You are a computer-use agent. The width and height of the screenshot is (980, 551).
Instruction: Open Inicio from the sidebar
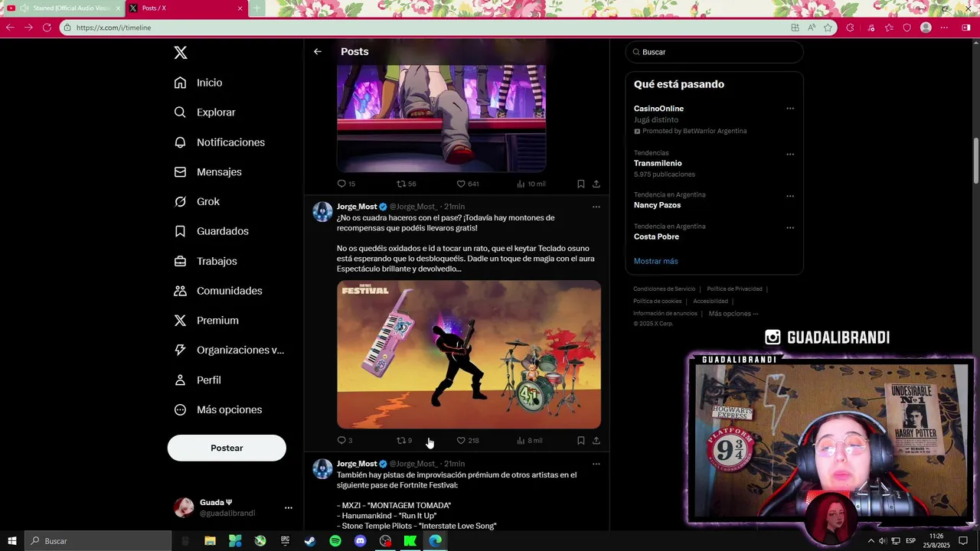(198, 83)
